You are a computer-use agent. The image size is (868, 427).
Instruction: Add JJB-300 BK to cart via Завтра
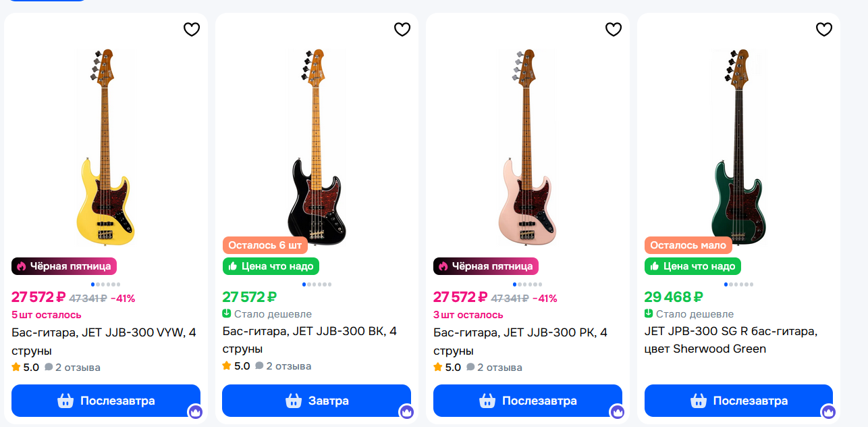(317, 401)
